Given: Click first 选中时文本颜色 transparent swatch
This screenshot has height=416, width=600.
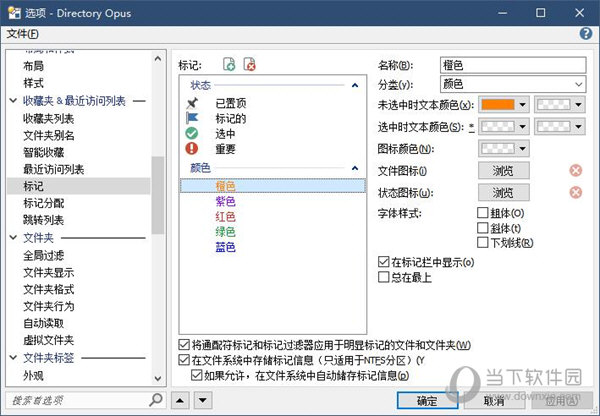Looking at the screenshot, I should tap(497, 127).
